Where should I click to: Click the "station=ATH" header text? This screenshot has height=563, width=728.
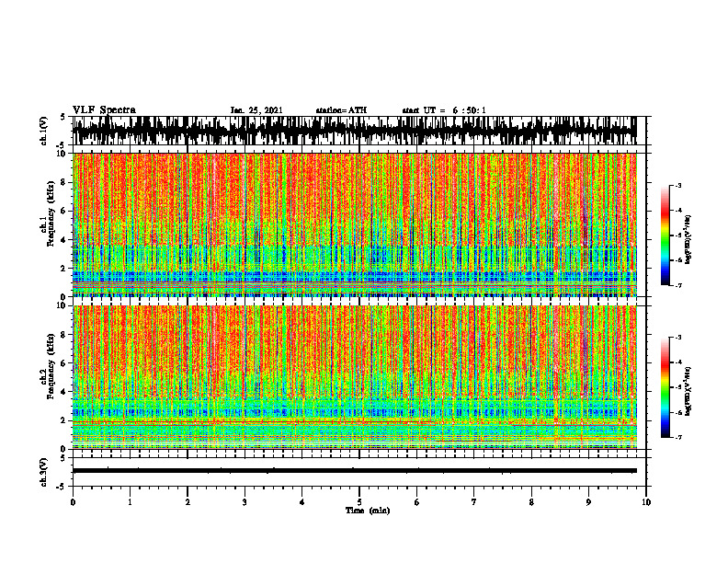[341, 110]
